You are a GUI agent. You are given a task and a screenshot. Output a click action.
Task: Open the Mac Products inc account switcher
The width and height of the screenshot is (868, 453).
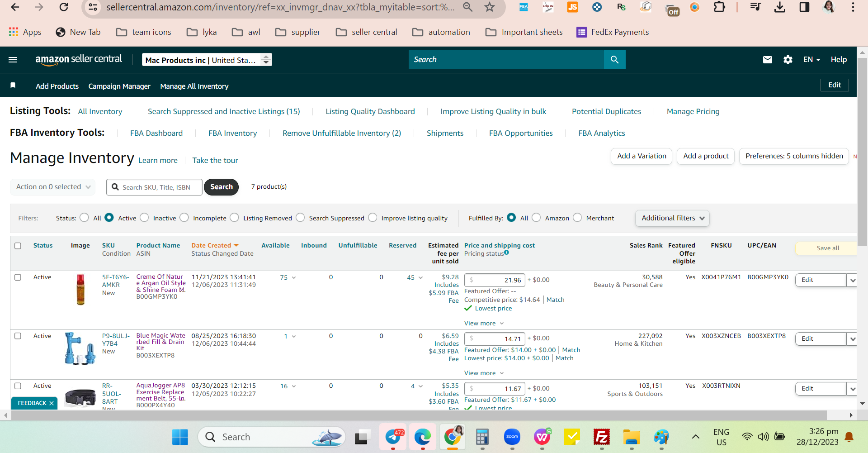207,60
